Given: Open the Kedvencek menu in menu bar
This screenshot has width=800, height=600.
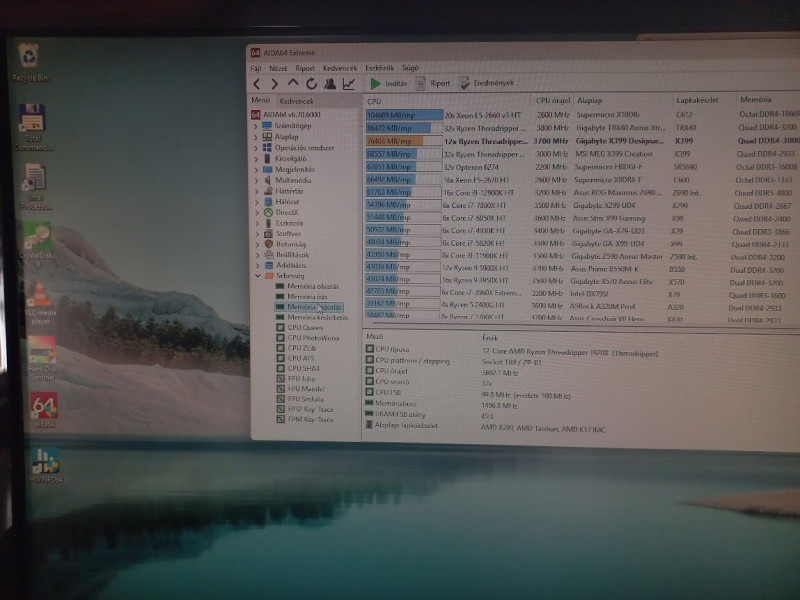Looking at the screenshot, I should pos(340,68).
